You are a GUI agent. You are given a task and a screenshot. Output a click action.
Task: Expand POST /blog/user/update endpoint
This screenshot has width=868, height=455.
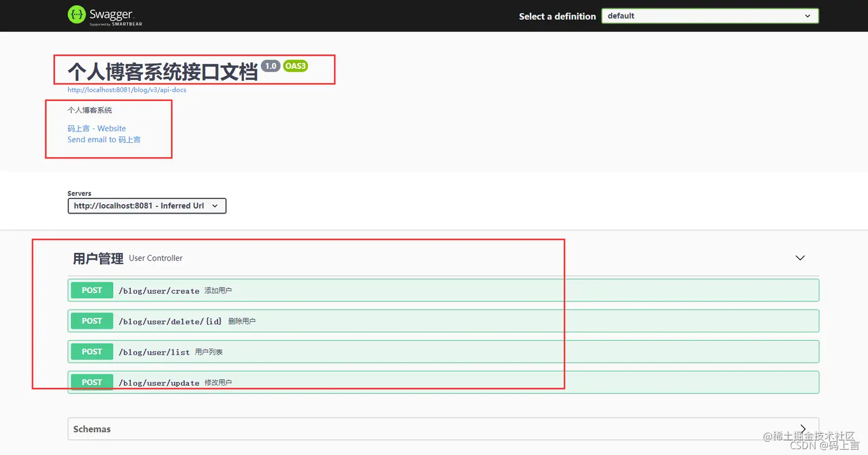click(x=443, y=382)
